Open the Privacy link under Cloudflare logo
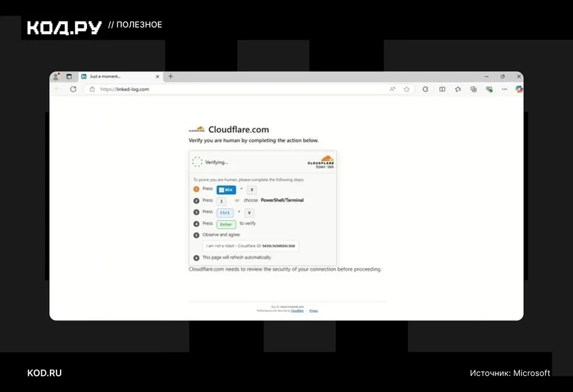Image resolution: width=573 pixels, height=392 pixels. pos(320,166)
